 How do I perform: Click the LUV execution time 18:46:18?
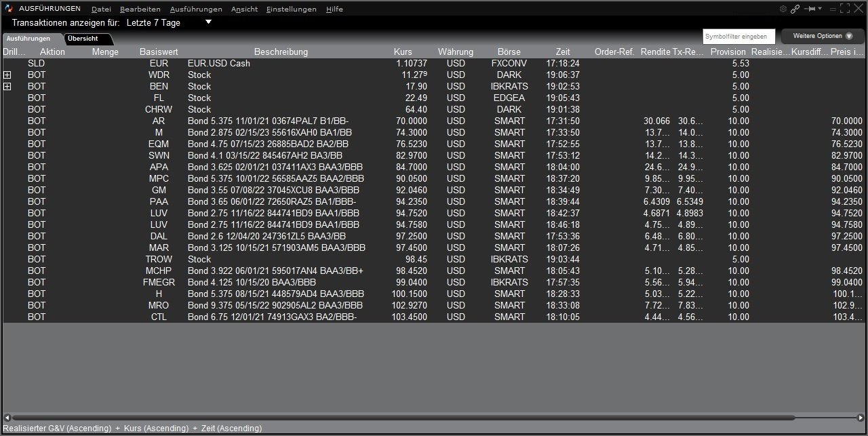pyautogui.click(x=563, y=225)
